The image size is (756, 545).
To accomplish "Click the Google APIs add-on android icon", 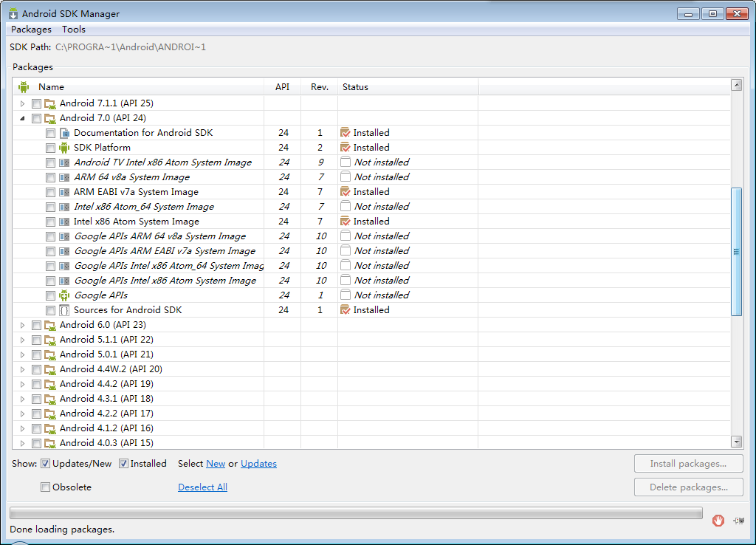I will (x=64, y=295).
